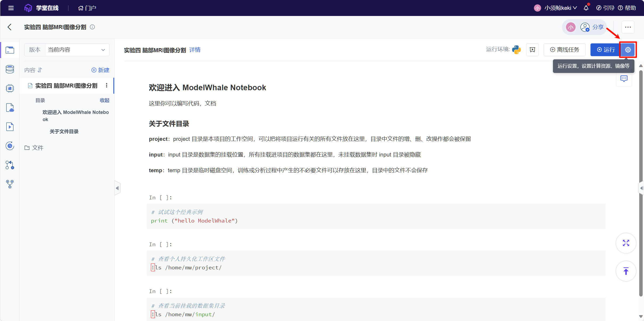
Task: Click the comments speech bubble icon
Action: (624, 79)
